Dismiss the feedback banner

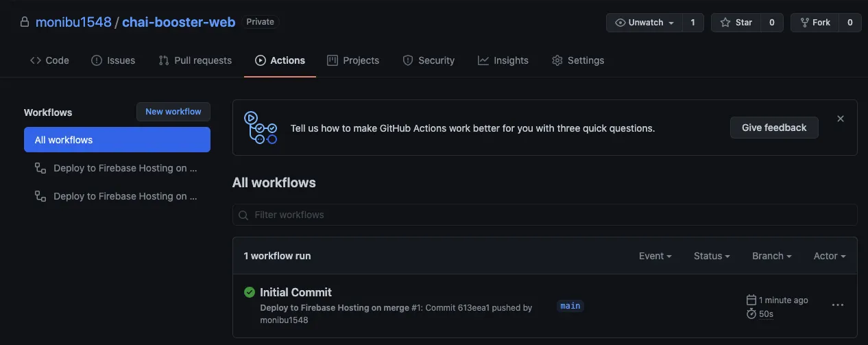[841, 119]
